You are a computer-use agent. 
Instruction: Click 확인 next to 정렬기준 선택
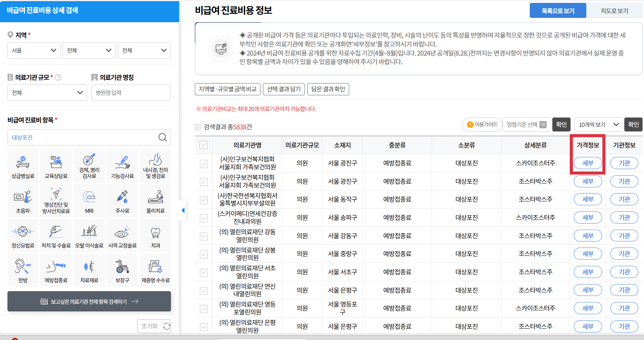(x=561, y=124)
